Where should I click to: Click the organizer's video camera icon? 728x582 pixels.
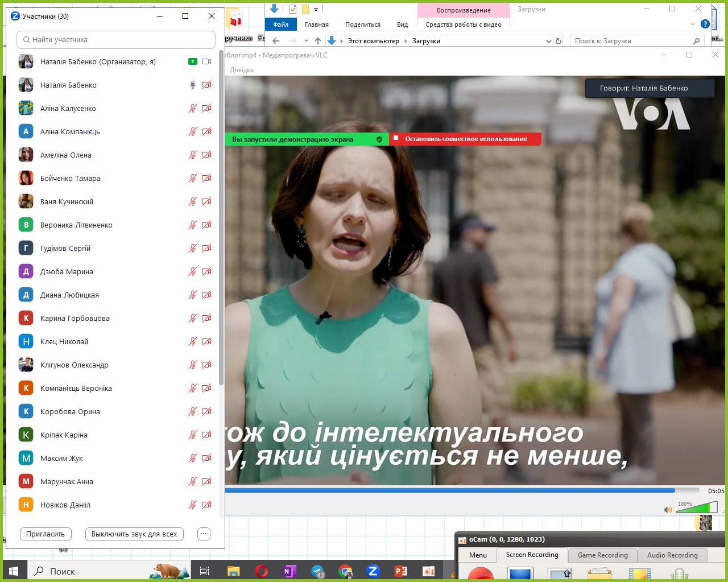(206, 61)
